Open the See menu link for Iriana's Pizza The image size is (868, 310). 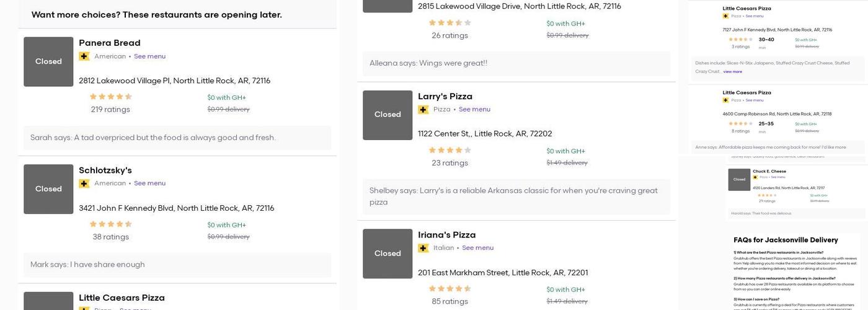[477, 248]
